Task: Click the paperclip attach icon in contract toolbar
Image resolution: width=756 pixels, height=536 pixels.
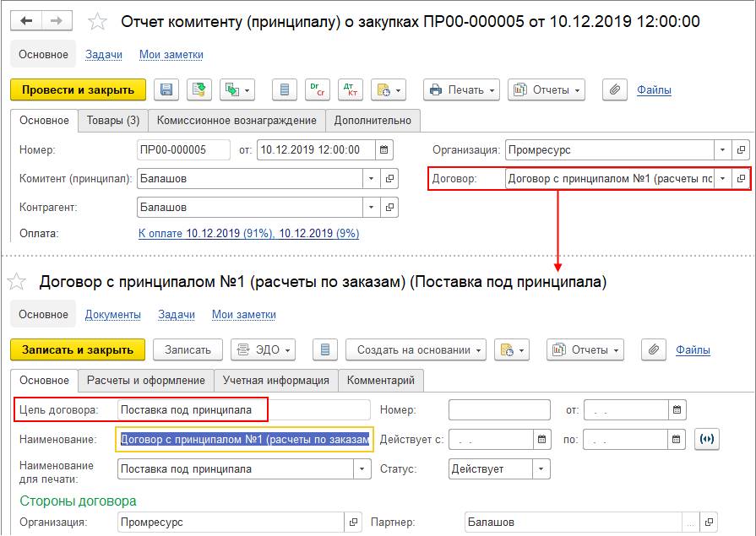Action: (654, 350)
